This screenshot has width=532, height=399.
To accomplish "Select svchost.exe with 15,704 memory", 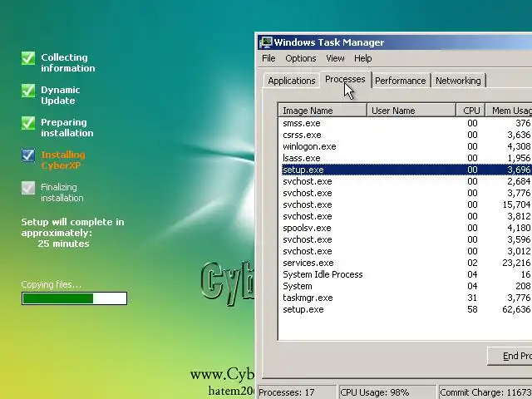I will point(406,204).
